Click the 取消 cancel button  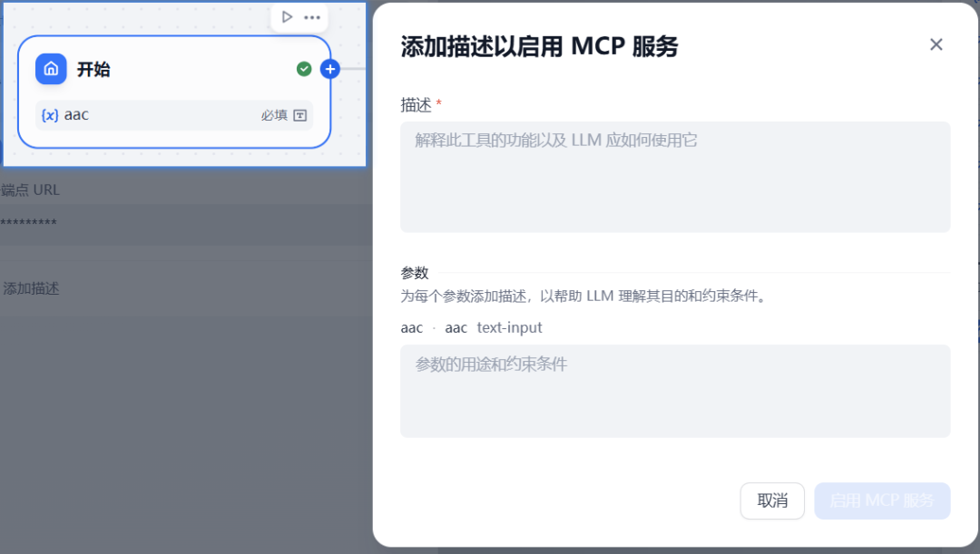tap(772, 501)
